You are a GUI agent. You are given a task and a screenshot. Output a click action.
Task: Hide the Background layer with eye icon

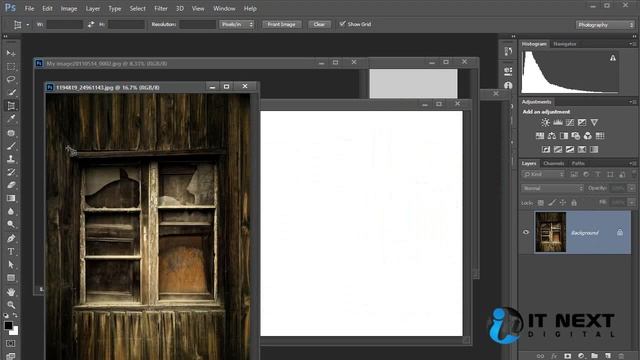(x=526, y=232)
